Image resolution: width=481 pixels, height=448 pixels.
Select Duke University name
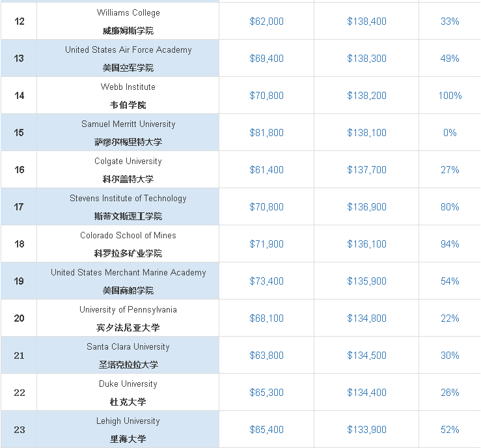click(x=128, y=384)
